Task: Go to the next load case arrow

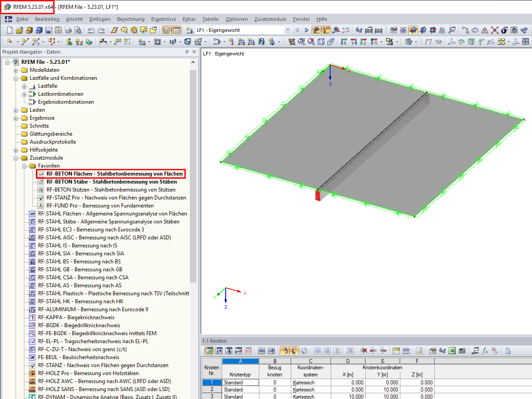Action: point(306,30)
